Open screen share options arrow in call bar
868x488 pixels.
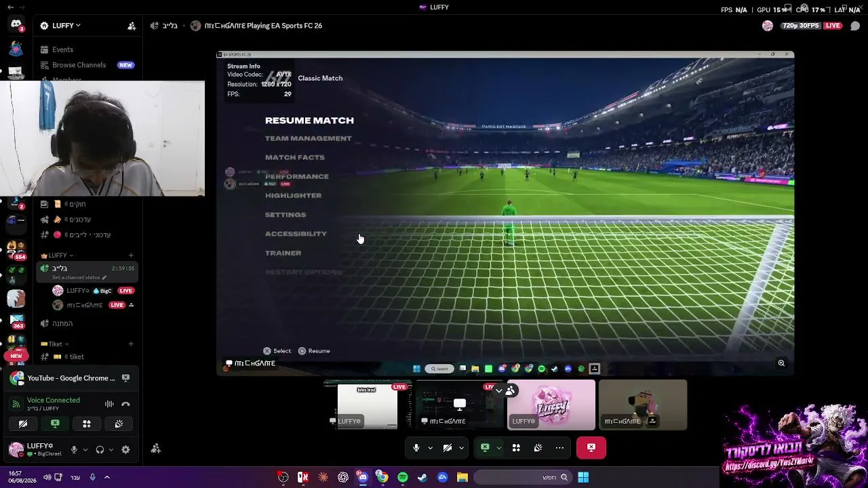[x=498, y=448]
